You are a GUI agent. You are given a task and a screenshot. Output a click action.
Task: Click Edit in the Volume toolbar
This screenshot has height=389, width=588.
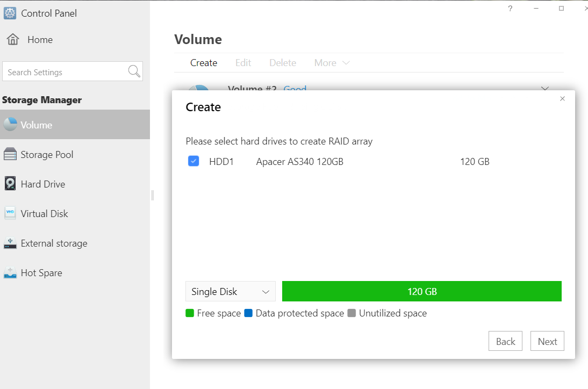(243, 62)
